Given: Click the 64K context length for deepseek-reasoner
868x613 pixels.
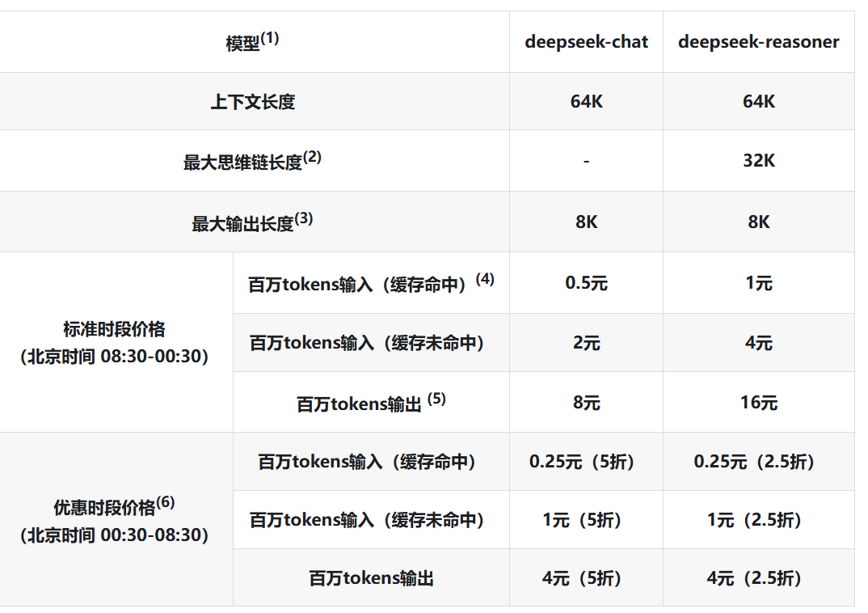Looking at the screenshot, I should 758,101.
